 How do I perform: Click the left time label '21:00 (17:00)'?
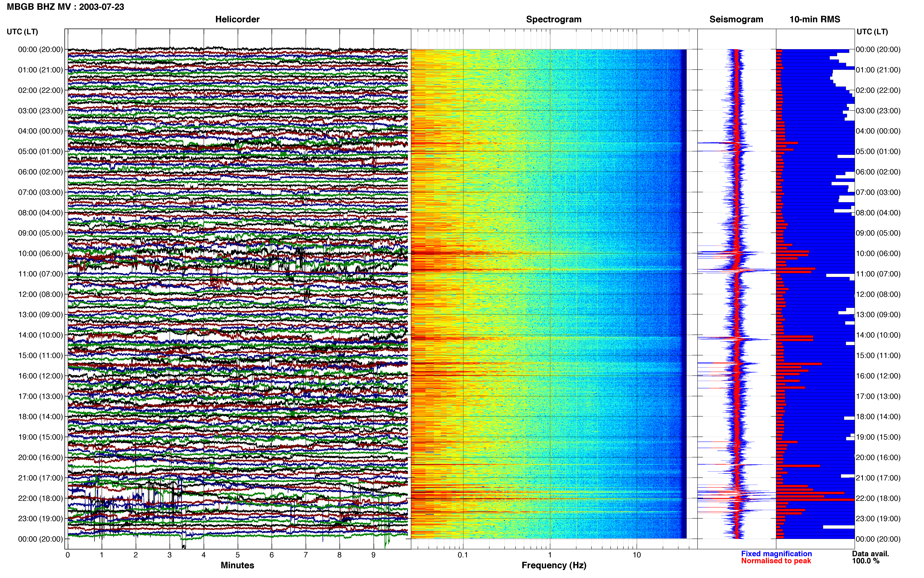[41, 478]
